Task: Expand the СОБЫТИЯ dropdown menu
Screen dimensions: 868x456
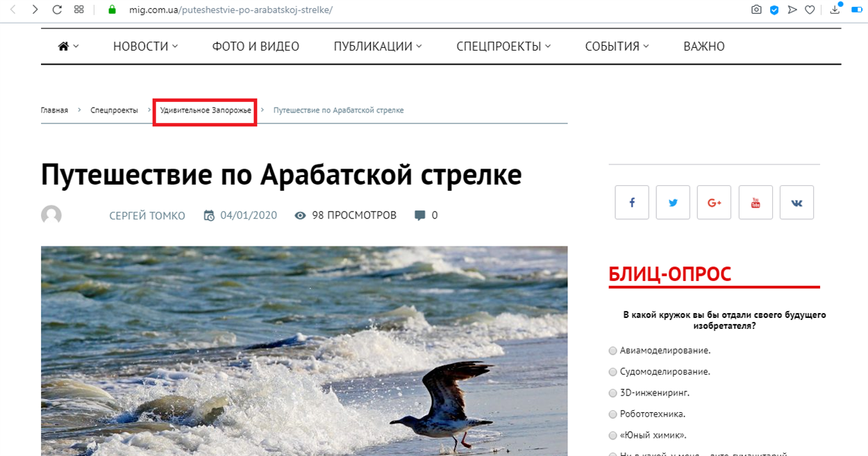Action: point(617,47)
